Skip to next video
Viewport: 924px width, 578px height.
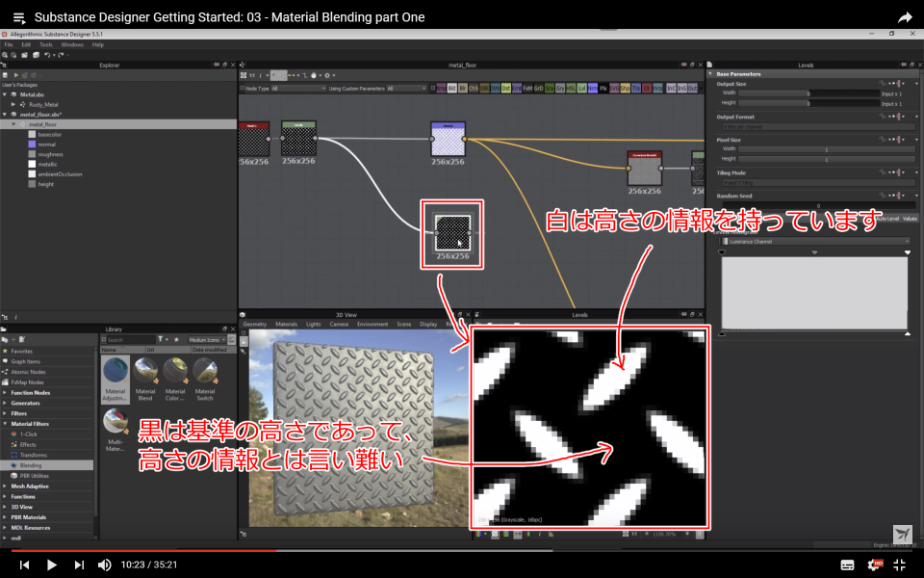(x=78, y=565)
